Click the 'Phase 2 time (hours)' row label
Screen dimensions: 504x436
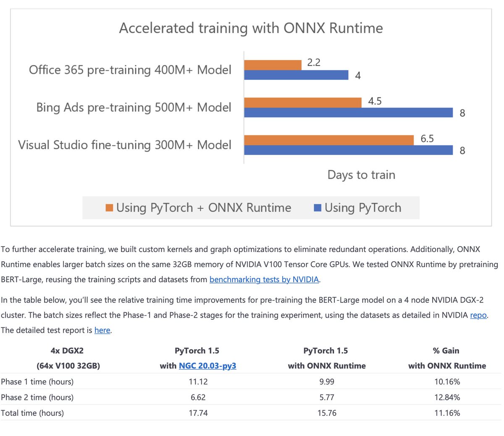pos(37,397)
